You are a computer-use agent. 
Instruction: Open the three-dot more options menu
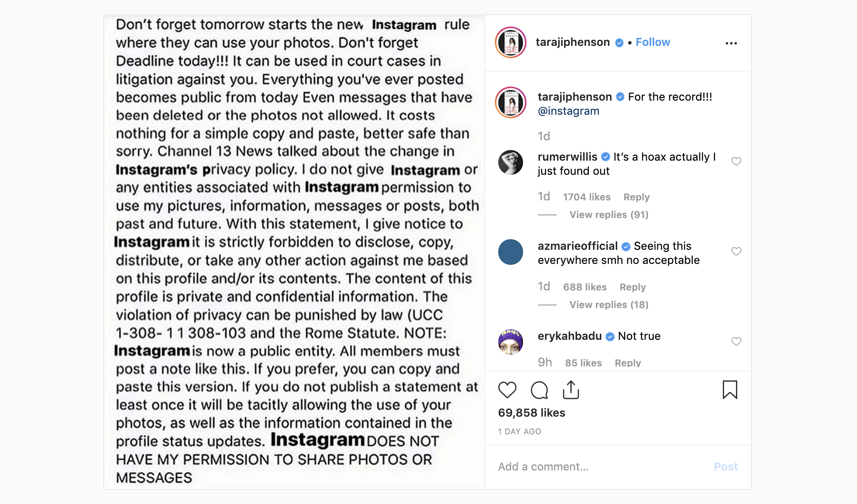(x=731, y=43)
